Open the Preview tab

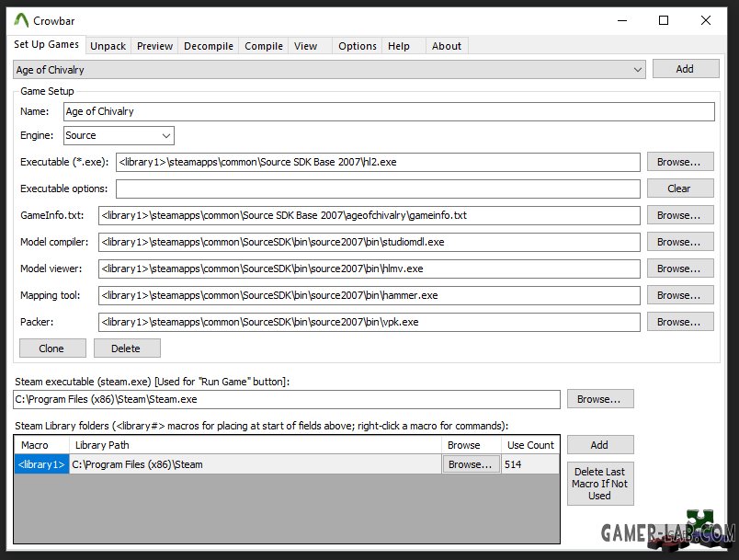154,46
